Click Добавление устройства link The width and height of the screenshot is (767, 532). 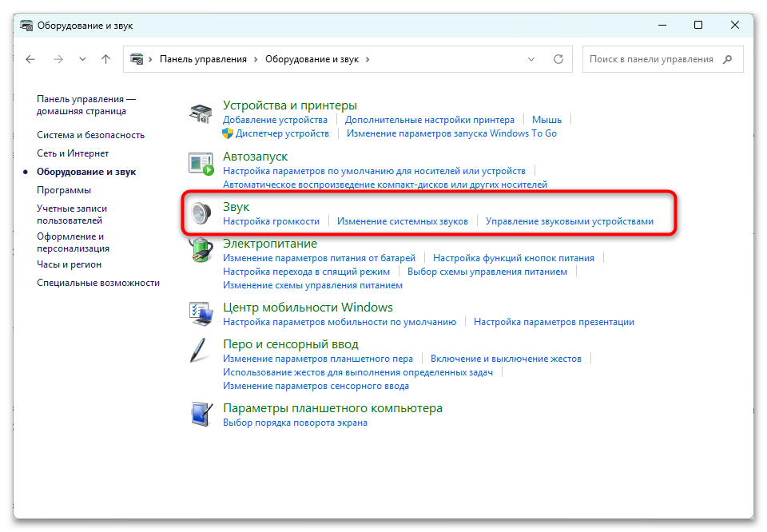click(x=275, y=120)
